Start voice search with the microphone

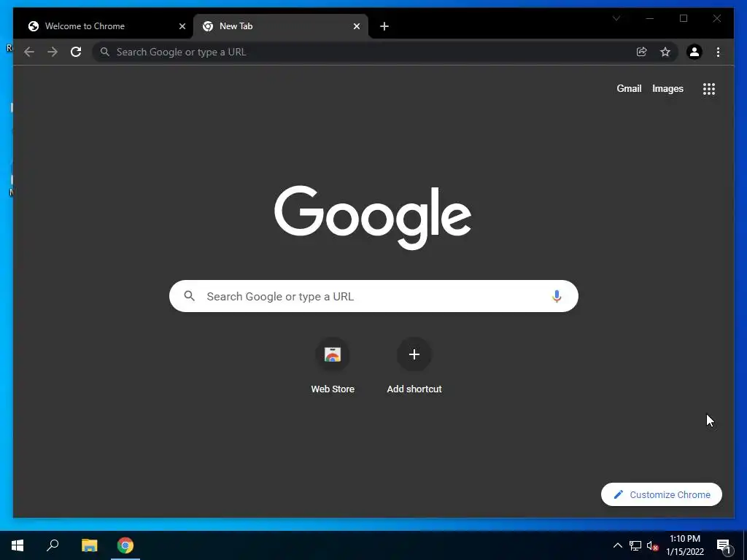(x=557, y=296)
